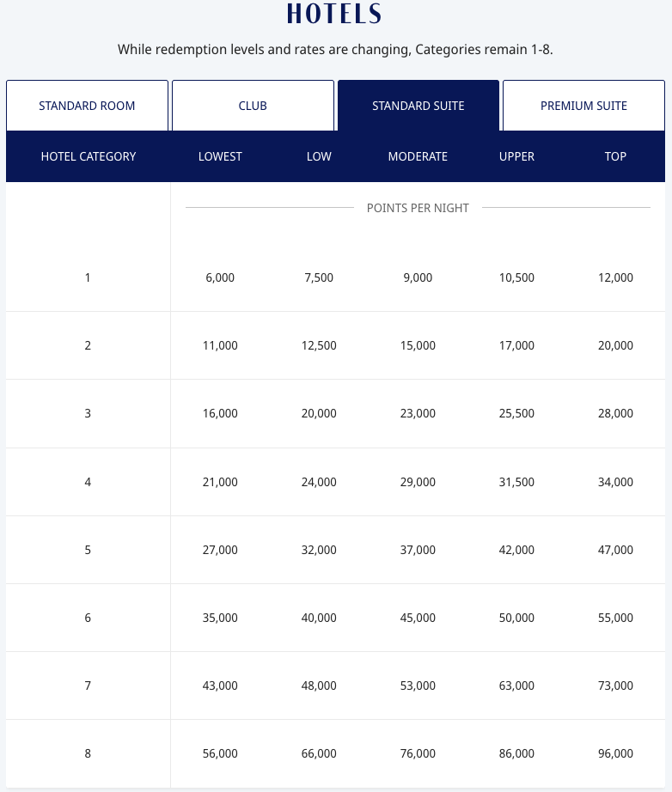Viewport: 672px width, 792px height.
Task: Select category 2 Lowest value 11,000
Action: pyautogui.click(x=220, y=345)
